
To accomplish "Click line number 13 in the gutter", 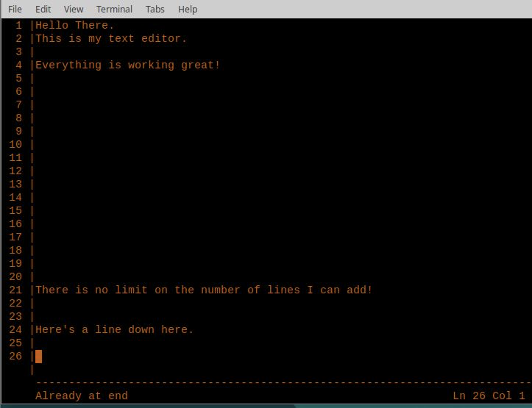I will pyautogui.click(x=15, y=185).
